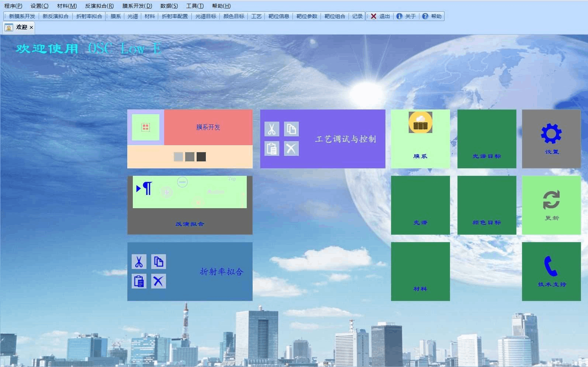
Task: Click the red X 退出 toolbar button
Action: (x=380, y=16)
